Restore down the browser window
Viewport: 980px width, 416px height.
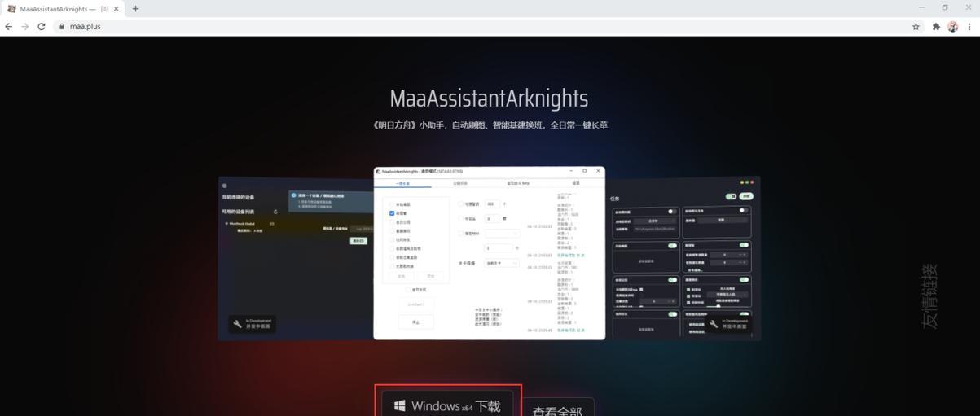pos(945,7)
